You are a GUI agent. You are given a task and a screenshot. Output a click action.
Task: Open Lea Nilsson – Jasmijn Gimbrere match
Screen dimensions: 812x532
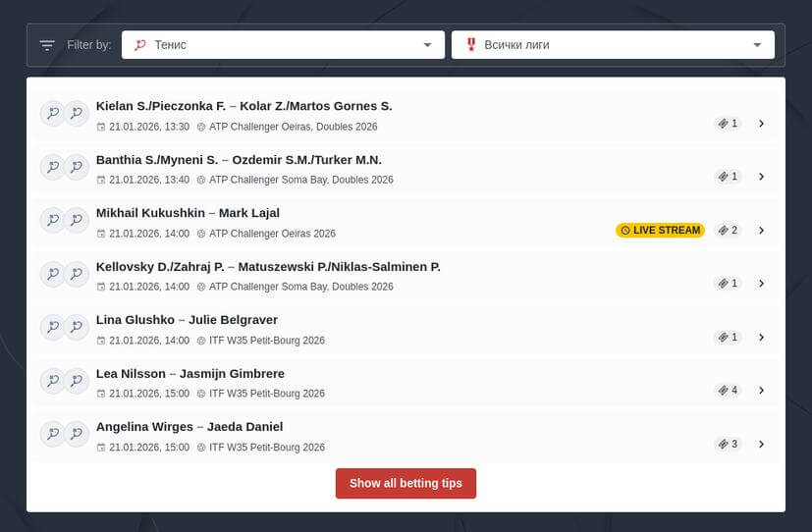click(189, 374)
